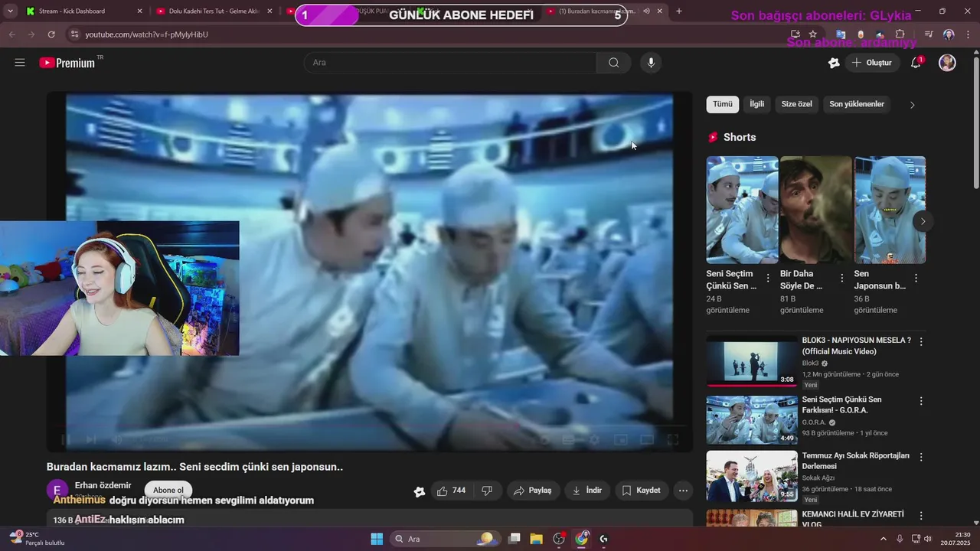Open more actions ellipsis under video
980x551 pixels.
[x=683, y=491]
